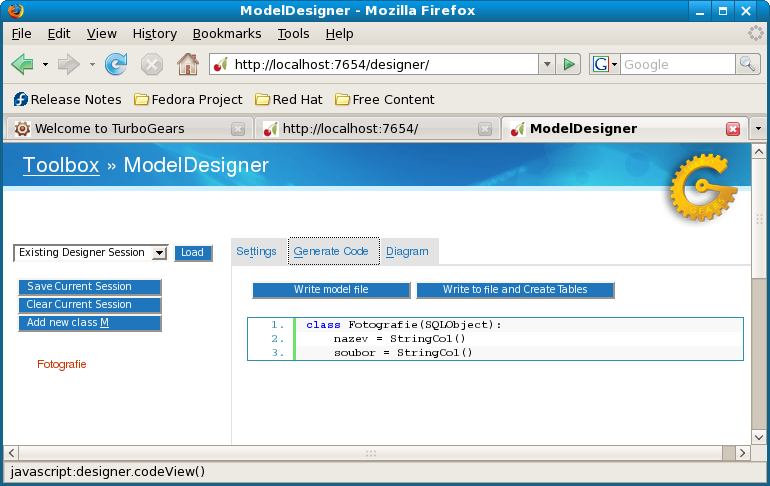Open the File menu
This screenshot has width=770, height=486.
(x=21, y=34)
